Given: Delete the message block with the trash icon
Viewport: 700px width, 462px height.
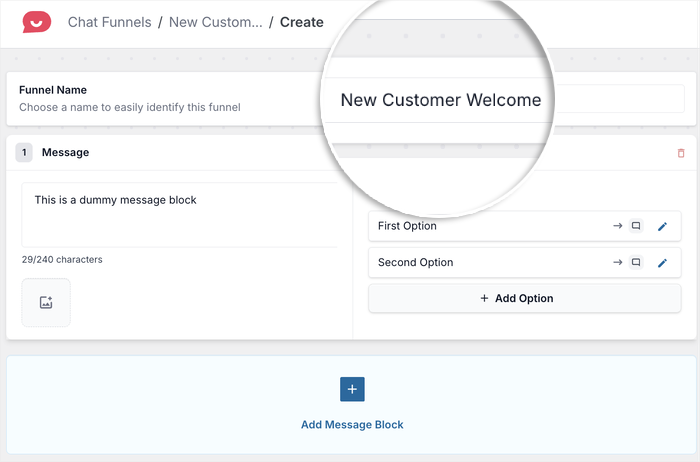Looking at the screenshot, I should click(x=681, y=153).
